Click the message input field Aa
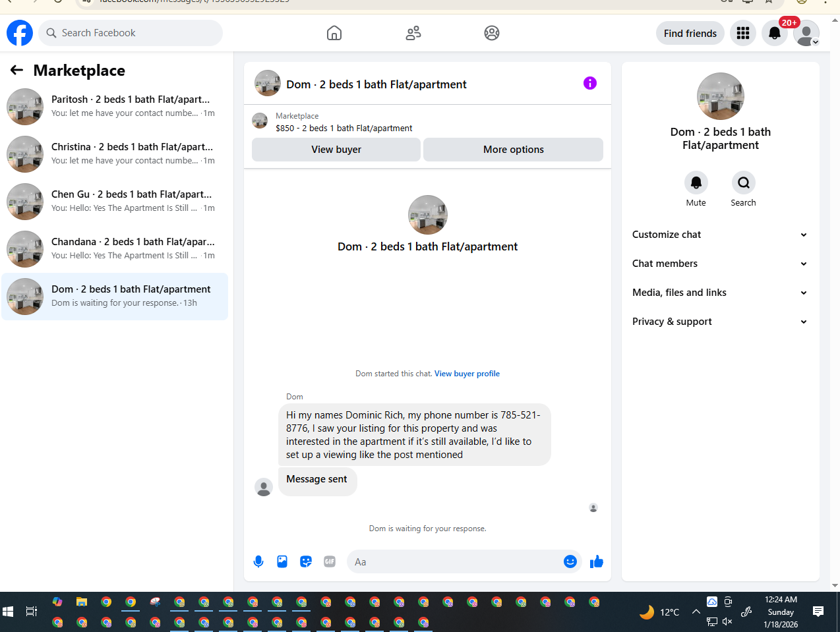The width and height of the screenshot is (840, 632). click(x=455, y=561)
